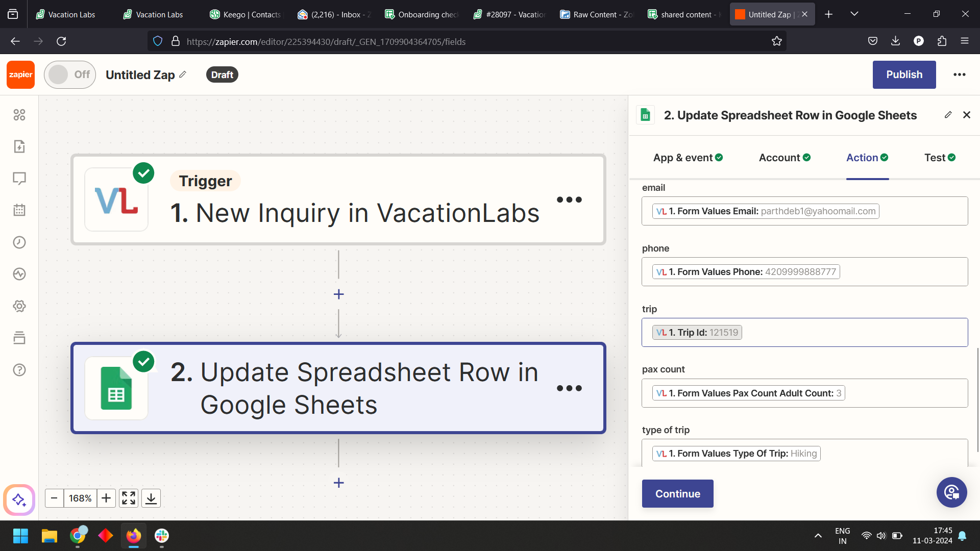Viewport: 980px width, 551px height.
Task: Open Trigger step three-dot menu
Action: pos(569,199)
